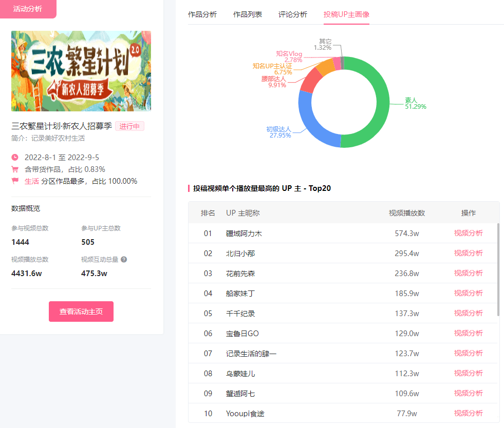The image size is (504, 428).
Task: Click the 生活 category link
Action: pos(32,181)
